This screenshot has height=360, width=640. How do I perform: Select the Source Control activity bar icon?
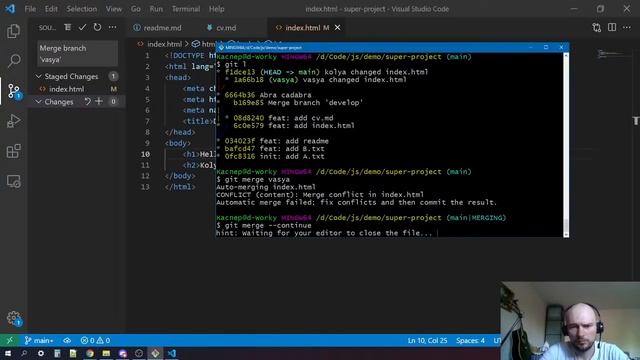pos(13,91)
